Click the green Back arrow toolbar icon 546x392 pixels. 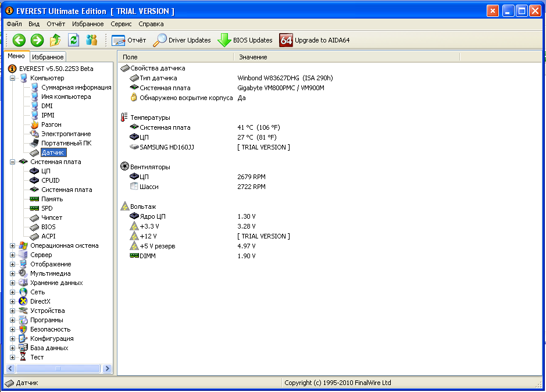point(19,40)
